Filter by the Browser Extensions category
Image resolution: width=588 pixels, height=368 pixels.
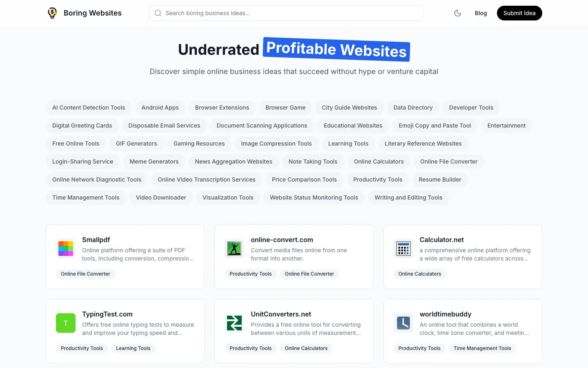[x=222, y=108]
